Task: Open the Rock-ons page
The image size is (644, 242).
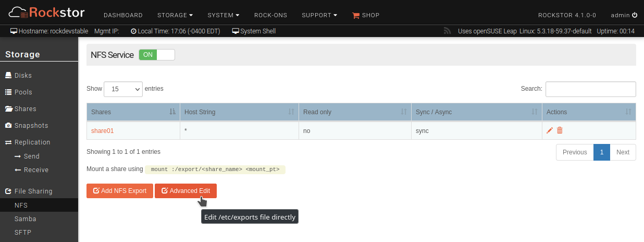Action: pyautogui.click(x=270, y=15)
